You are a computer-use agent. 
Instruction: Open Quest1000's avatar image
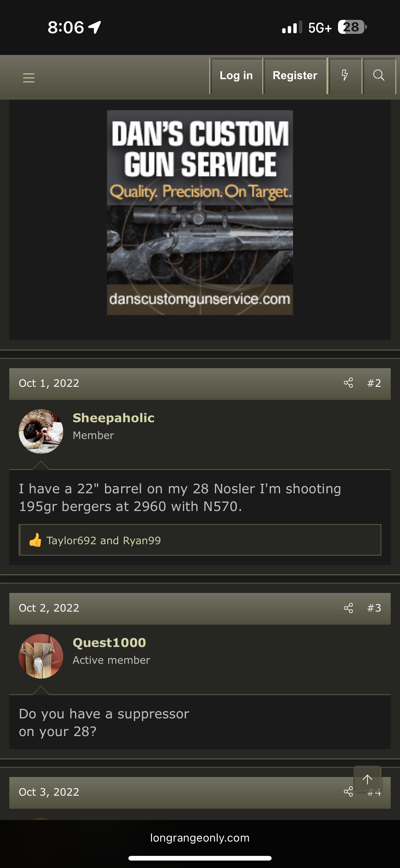pos(41,656)
